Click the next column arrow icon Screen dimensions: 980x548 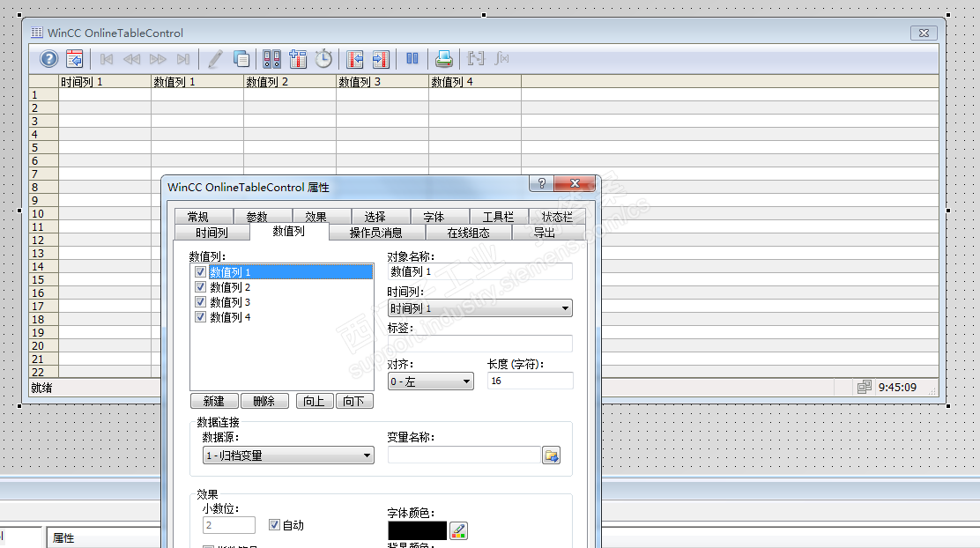[x=381, y=59]
